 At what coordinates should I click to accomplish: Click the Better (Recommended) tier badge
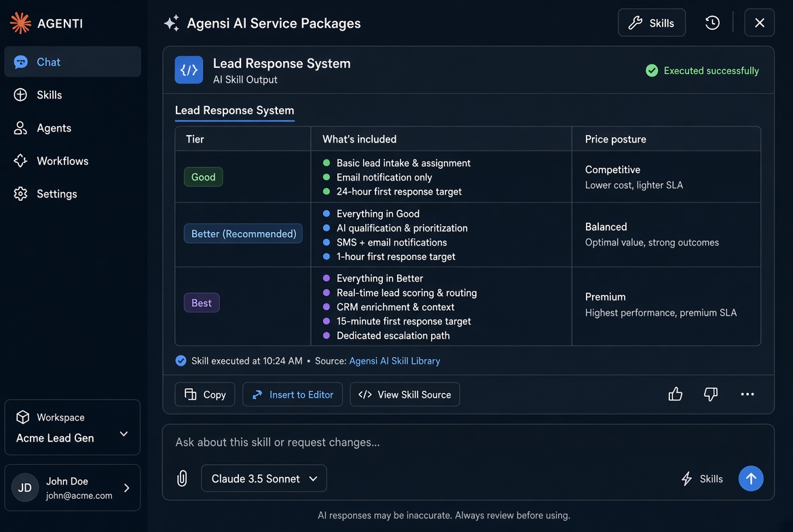[x=243, y=233]
